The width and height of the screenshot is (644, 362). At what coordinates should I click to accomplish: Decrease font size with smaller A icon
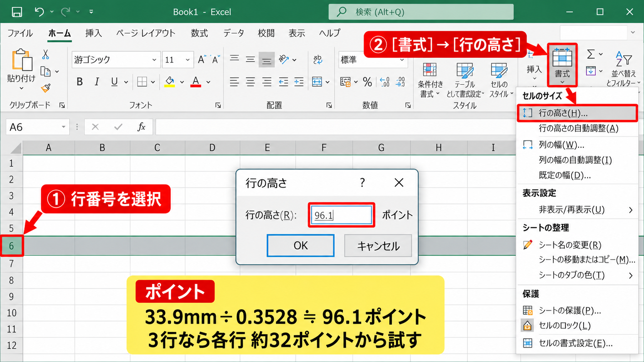(215, 60)
